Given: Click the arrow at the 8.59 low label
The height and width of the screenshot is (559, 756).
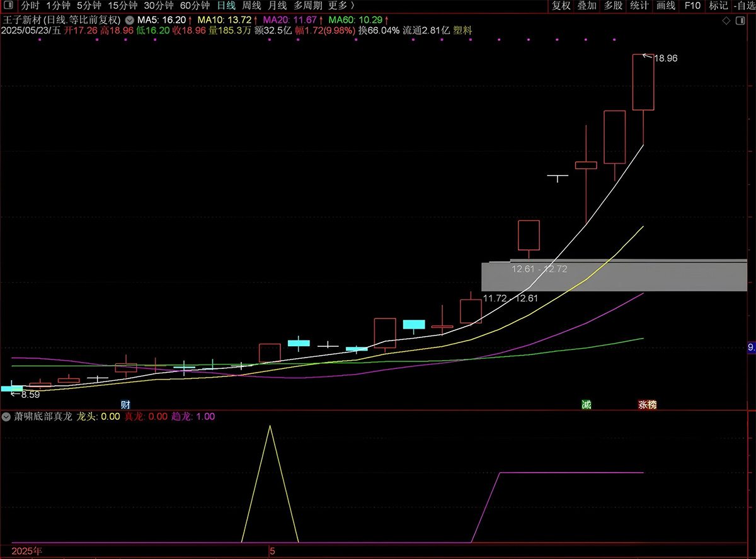Looking at the screenshot, I should 15,394.
